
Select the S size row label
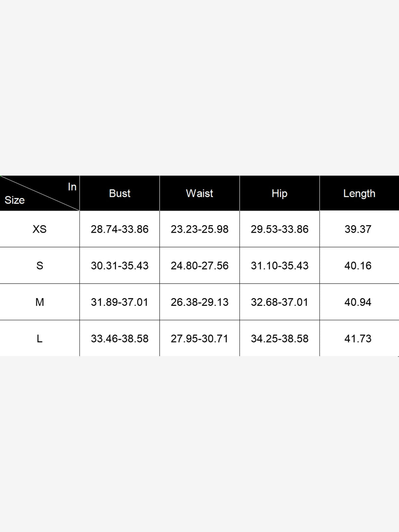click(x=40, y=266)
